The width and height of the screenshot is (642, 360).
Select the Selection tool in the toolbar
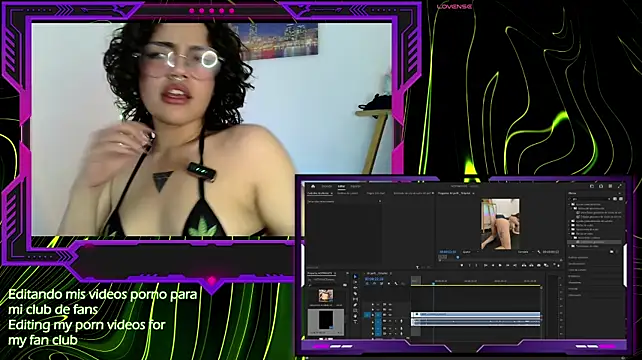[355, 276]
